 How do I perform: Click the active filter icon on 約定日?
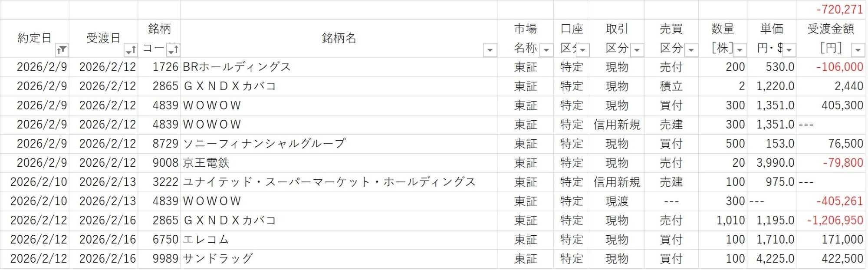(62, 50)
